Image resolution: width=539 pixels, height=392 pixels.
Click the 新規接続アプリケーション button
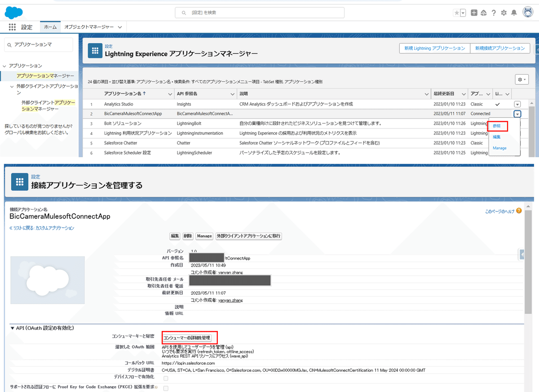pos(500,48)
